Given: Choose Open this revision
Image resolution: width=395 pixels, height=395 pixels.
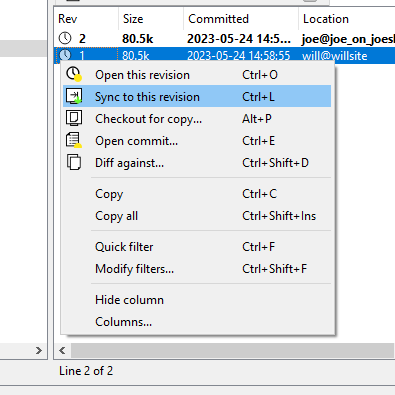Looking at the screenshot, I should 197,75.
